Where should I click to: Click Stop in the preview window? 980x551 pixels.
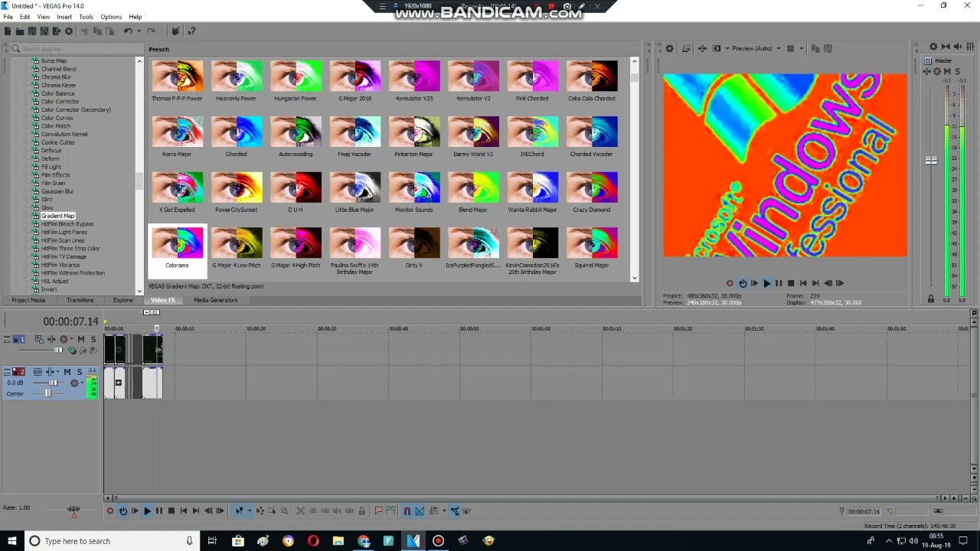pos(791,283)
